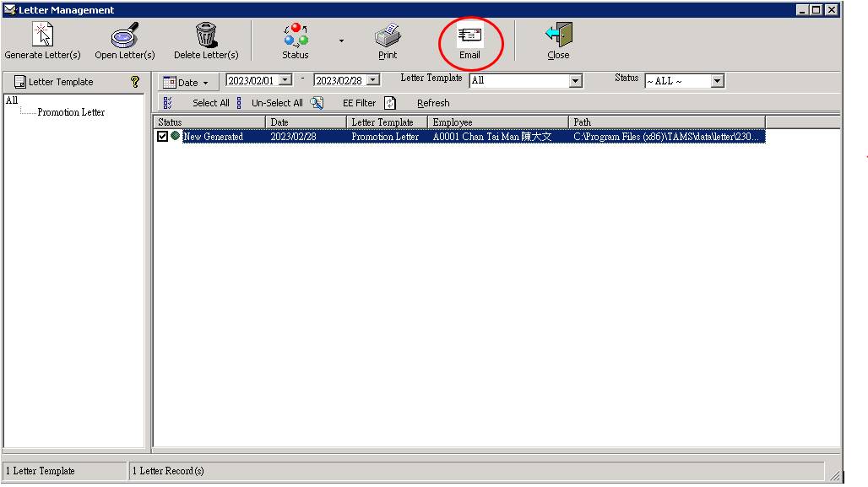868x487 pixels.
Task: Click the dotted icon before Un-Select All
Action: pyautogui.click(x=239, y=103)
